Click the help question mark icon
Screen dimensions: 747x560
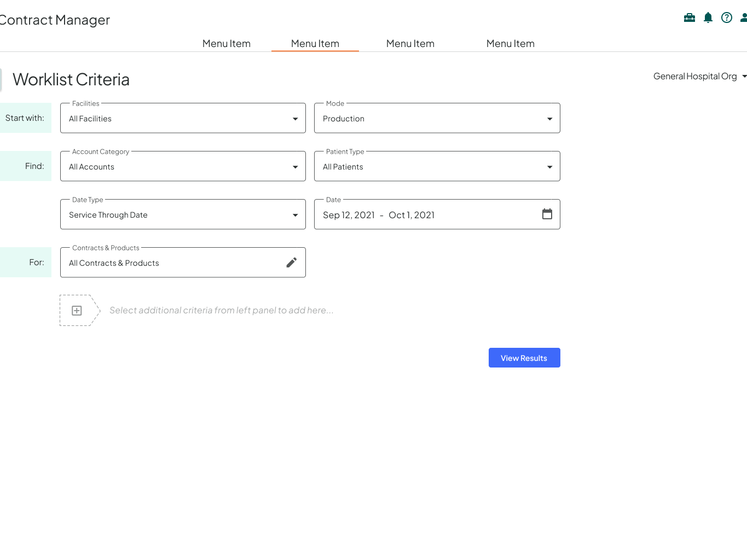727,17
